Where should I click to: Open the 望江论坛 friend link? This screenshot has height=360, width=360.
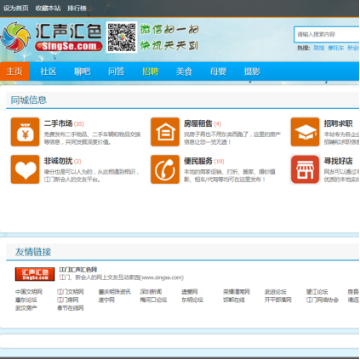coord(317,292)
